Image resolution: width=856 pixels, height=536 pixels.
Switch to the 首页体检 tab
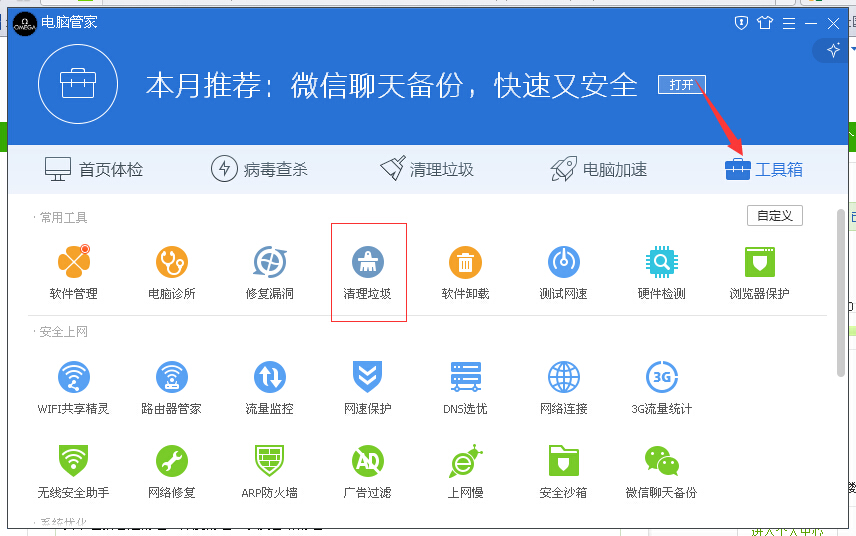coord(93,170)
